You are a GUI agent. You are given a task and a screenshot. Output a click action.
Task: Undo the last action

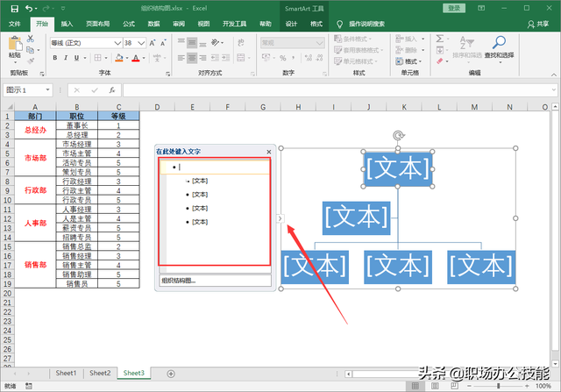pos(29,9)
